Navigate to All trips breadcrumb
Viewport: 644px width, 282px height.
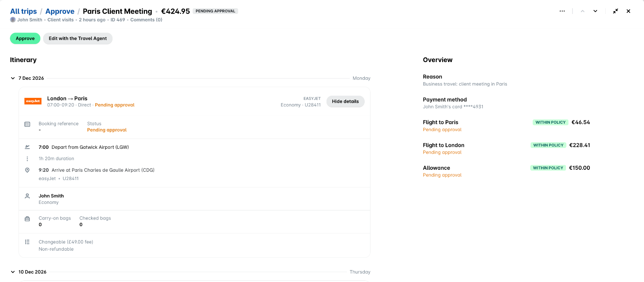(x=23, y=11)
